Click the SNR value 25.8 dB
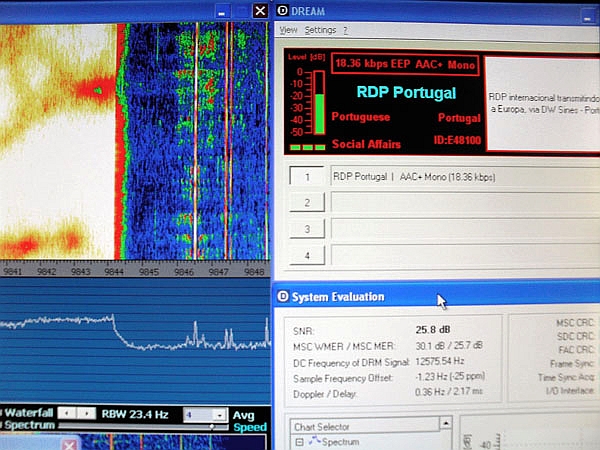 click(x=433, y=329)
